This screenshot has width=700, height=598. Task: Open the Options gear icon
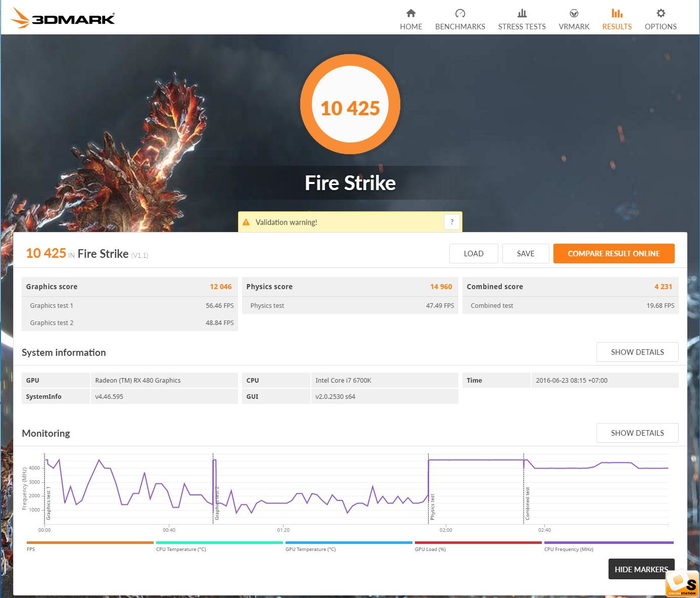tap(661, 13)
